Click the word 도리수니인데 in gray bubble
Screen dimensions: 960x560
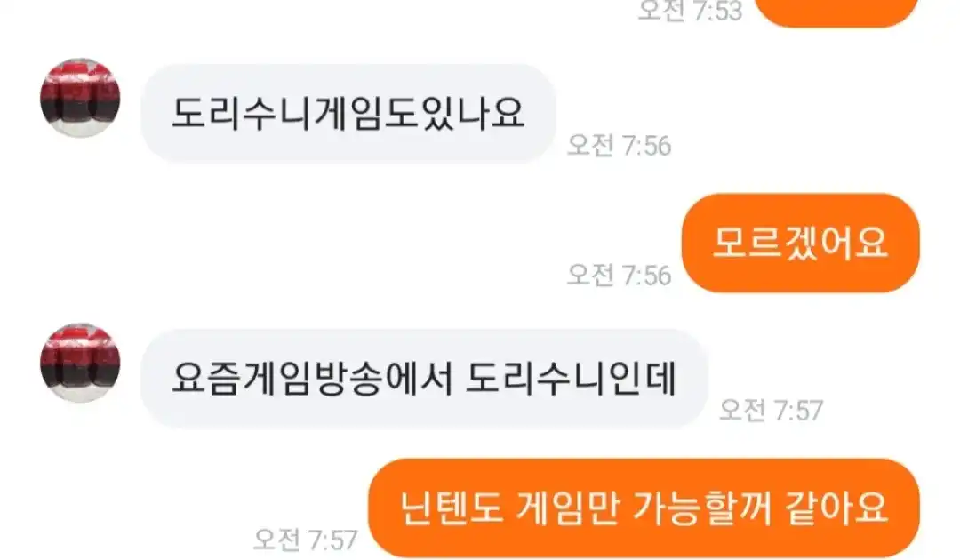tap(571, 379)
